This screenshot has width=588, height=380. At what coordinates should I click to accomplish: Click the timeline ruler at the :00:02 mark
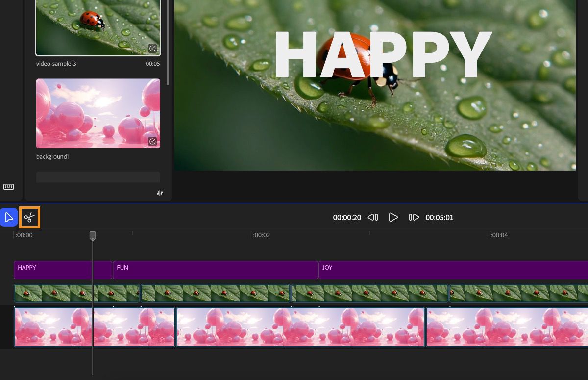coord(262,235)
